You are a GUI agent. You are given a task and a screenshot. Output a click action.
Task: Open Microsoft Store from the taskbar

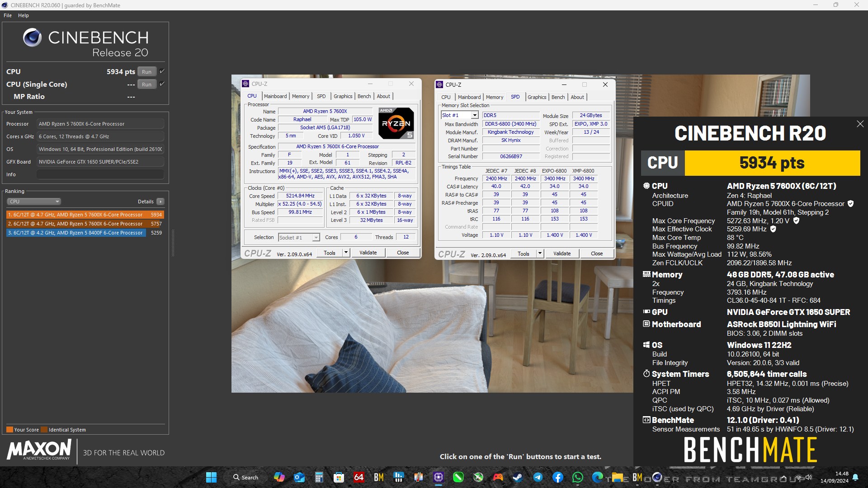[339, 477]
